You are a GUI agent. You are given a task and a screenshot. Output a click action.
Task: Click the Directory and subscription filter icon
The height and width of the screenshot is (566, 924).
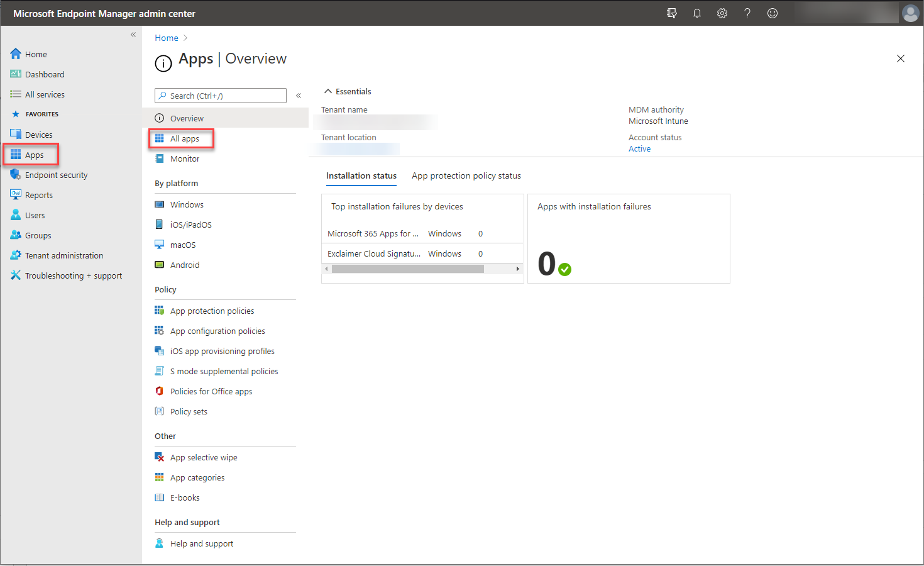click(x=671, y=13)
